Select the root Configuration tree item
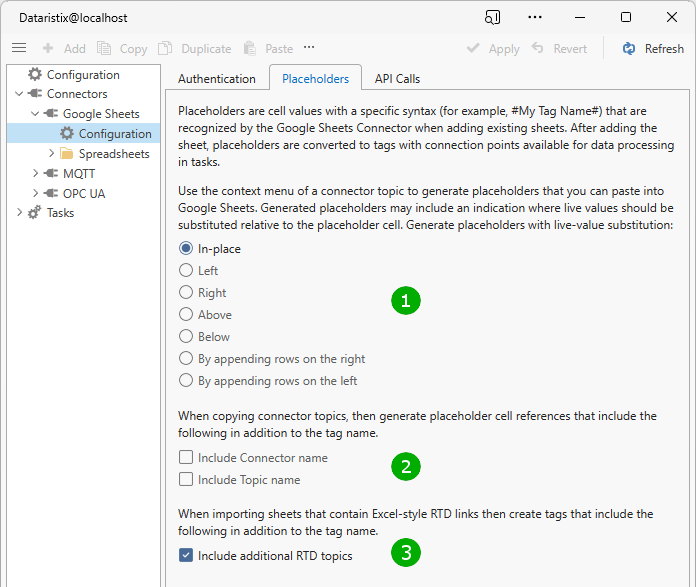 pyautogui.click(x=83, y=75)
